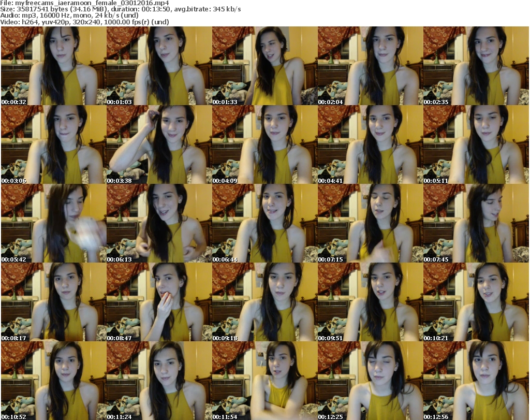Viewport: 530px width, 420px height.
Task: Select the thumbnail stamped 00:02:04
Action: [370, 66]
